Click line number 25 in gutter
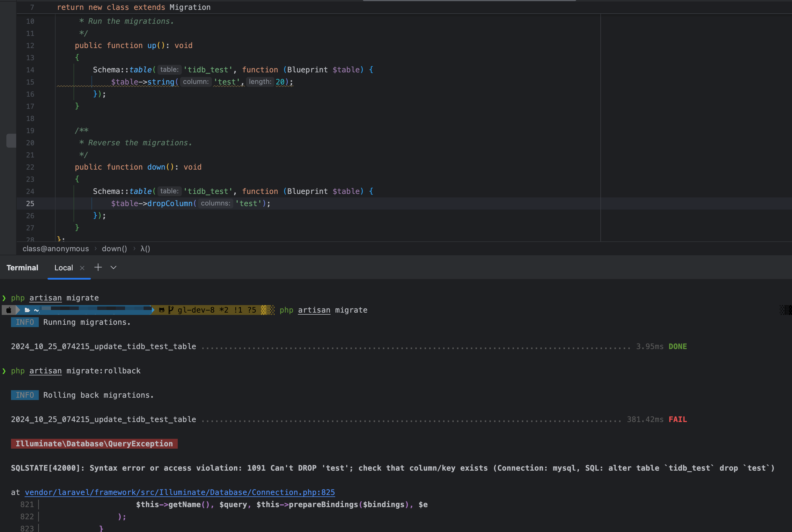Screen dimensions: 792x532 30,203
